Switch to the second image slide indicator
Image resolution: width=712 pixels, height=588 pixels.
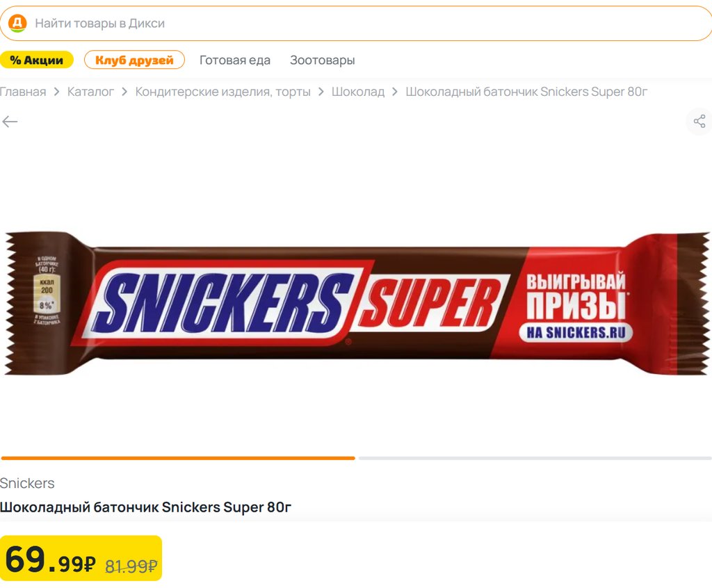point(535,458)
